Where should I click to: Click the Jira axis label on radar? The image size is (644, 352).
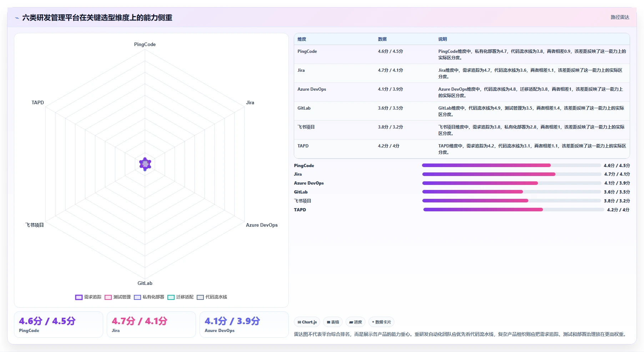250,103
